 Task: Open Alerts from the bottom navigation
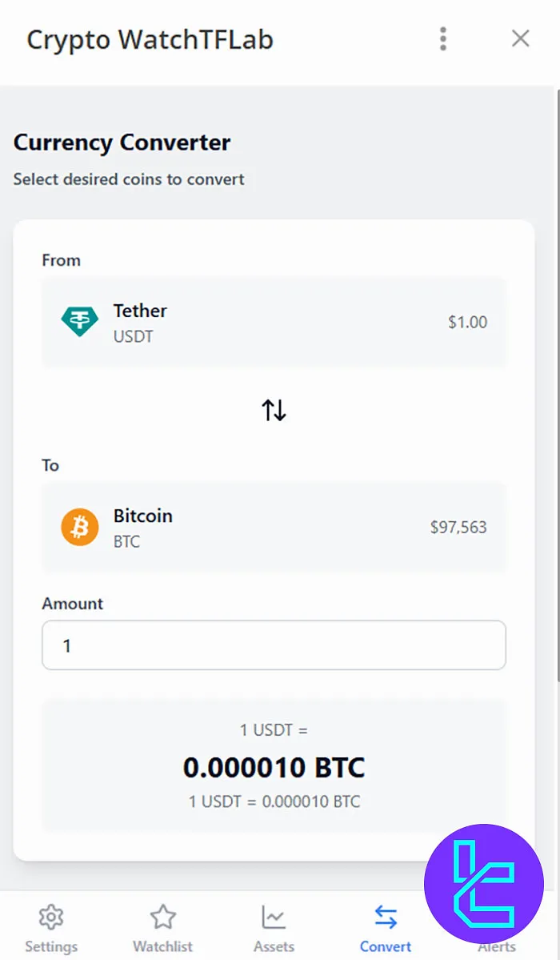click(x=497, y=926)
